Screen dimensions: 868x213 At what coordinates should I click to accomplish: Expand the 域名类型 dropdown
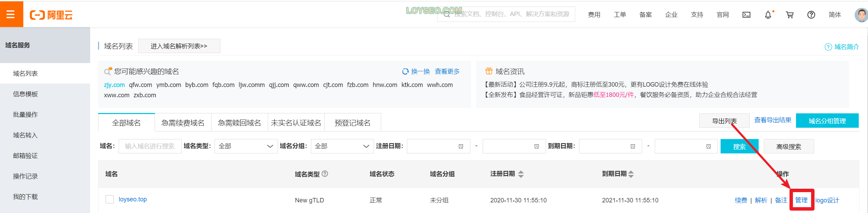246,146
